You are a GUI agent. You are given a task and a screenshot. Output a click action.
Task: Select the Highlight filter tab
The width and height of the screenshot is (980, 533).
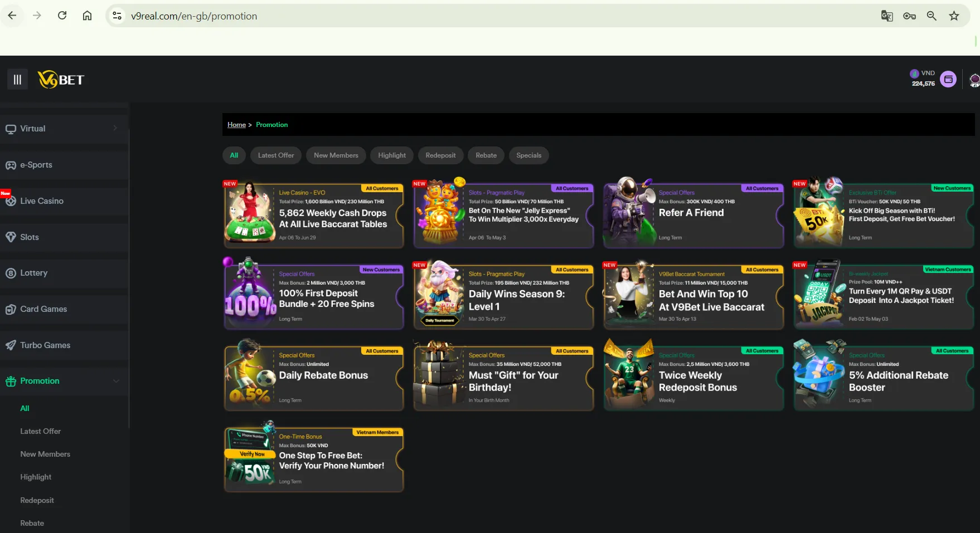(391, 155)
